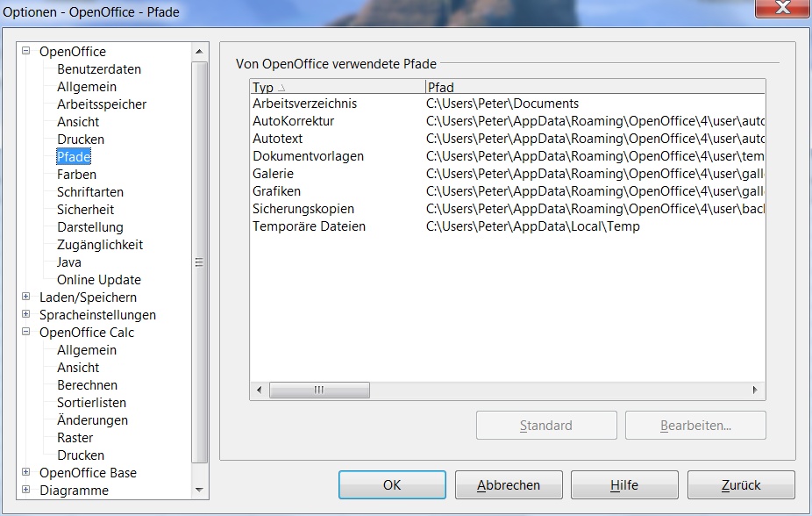Click the path list right scroll arrow

point(755,390)
